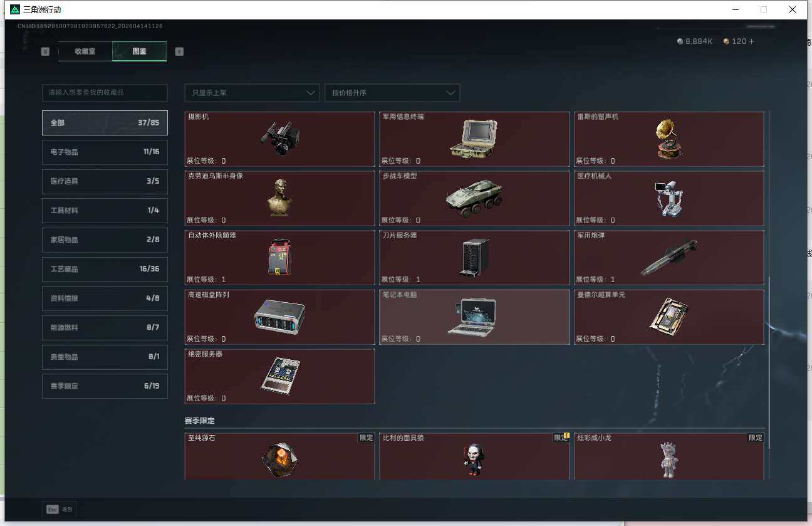Expand the 只显示上架 filter dropdown
The width and height of the screenshot is (812, 526).
[x=252, y=93]
